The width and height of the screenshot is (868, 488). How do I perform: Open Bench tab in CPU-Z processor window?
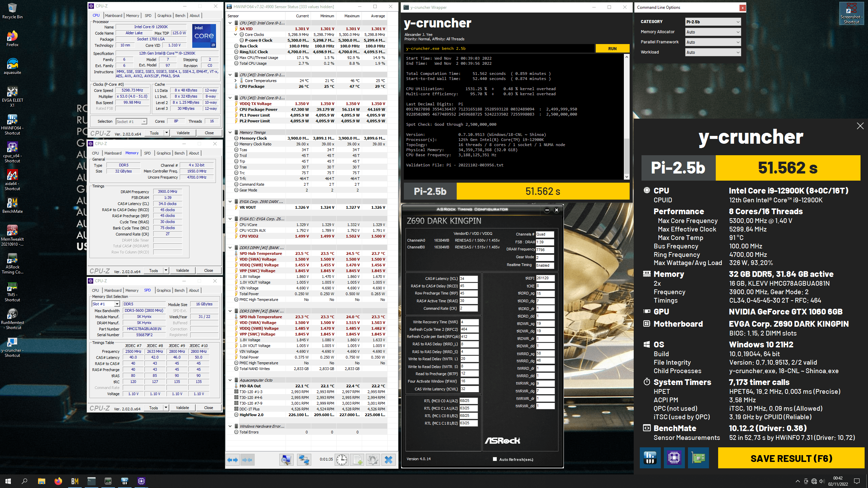(x=180, y=16)
